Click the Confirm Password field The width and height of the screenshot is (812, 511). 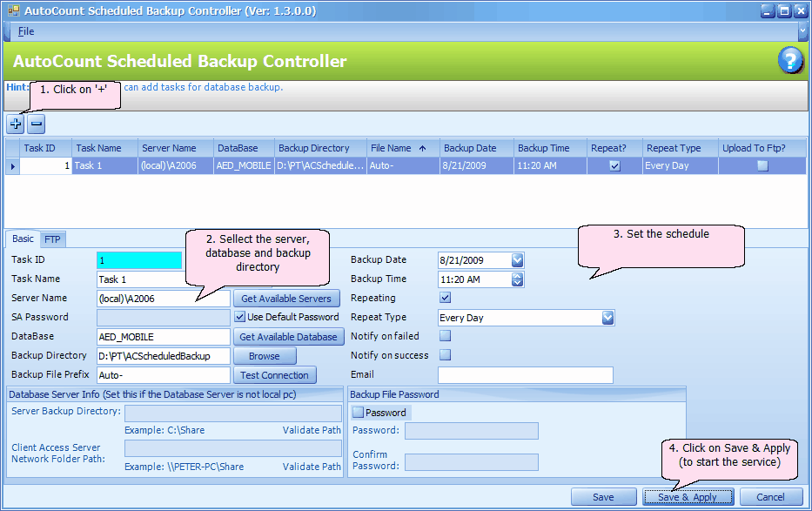472,462
